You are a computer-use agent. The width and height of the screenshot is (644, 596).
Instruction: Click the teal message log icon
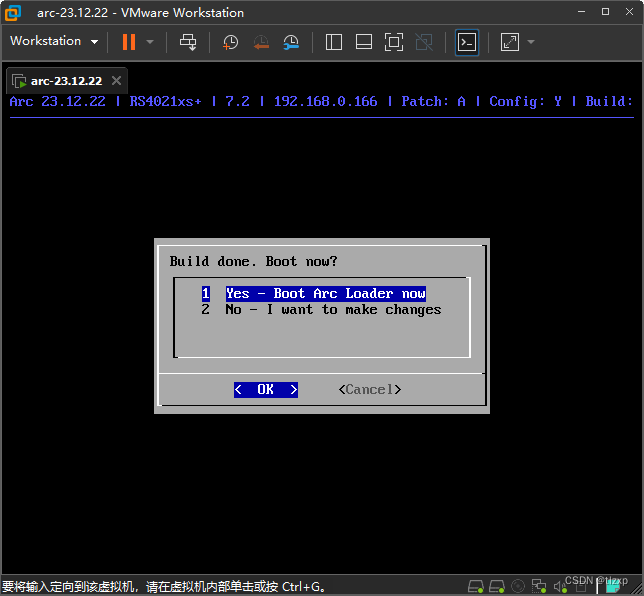point(613,587)
